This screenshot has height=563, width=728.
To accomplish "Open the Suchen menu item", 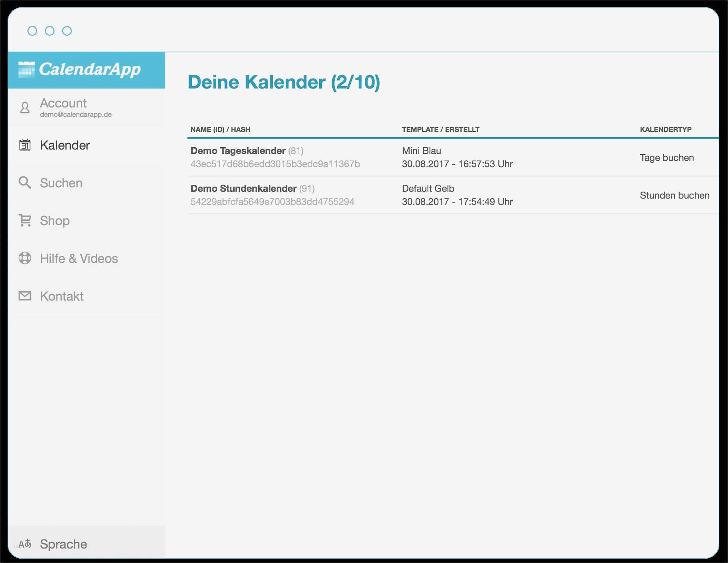I will click(61, 183).
